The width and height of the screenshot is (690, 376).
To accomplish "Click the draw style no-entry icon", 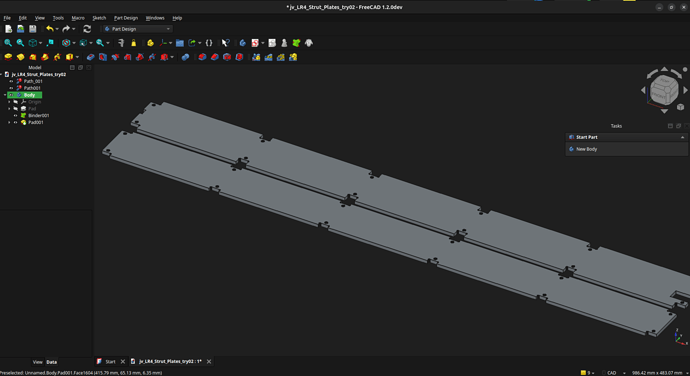I will [x=66, y=43].
